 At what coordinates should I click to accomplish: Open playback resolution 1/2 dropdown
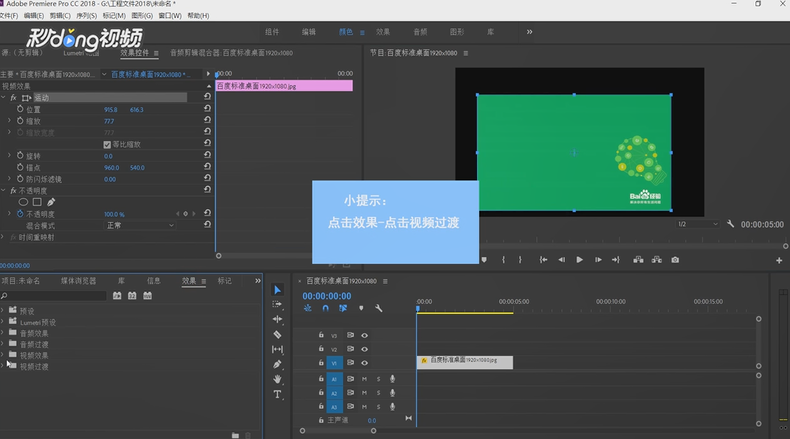pos(698,224)
